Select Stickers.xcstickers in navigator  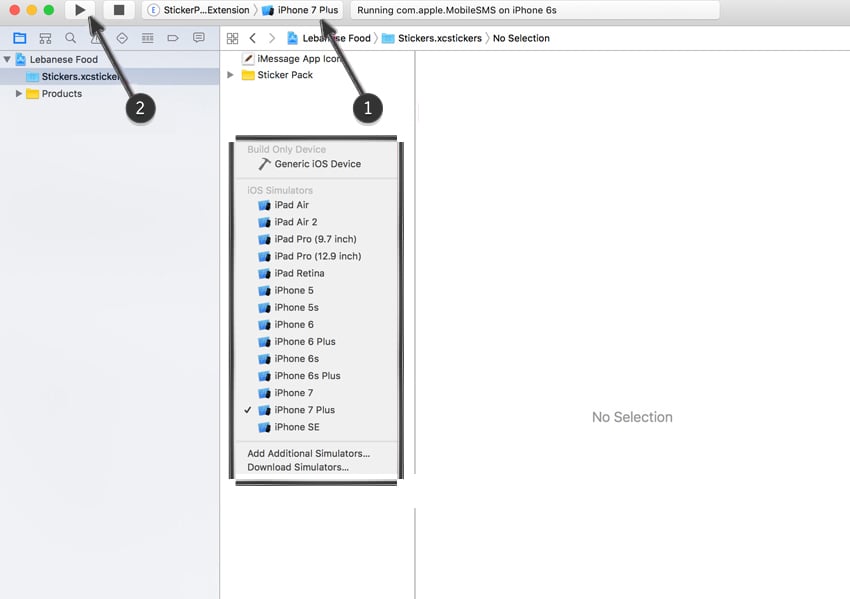click(x=110, y=76)
